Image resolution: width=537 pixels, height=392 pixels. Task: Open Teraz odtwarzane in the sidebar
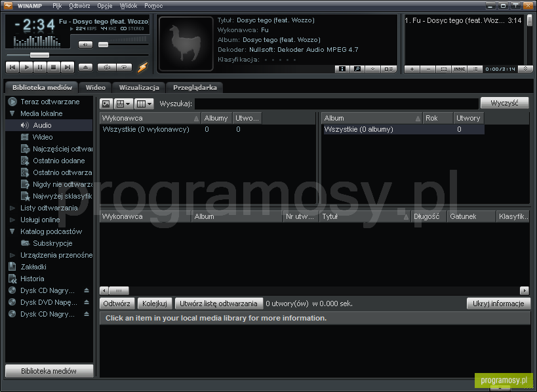50,102
